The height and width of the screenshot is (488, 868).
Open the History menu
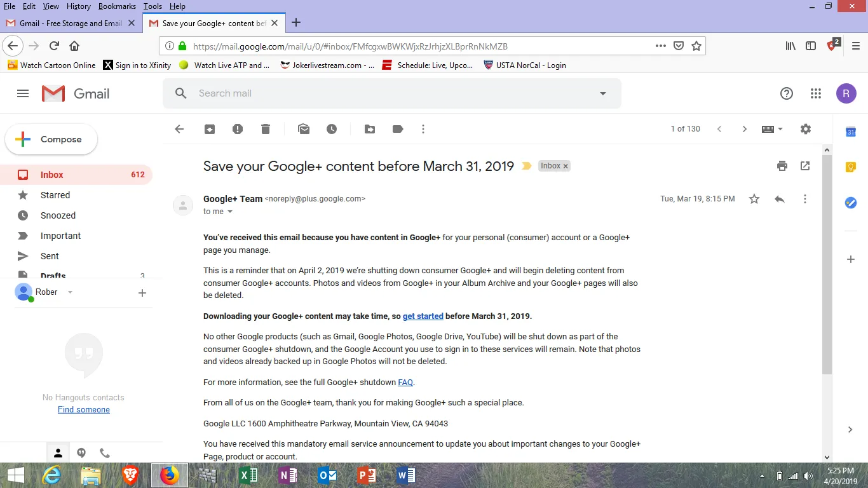coord(78,6)
